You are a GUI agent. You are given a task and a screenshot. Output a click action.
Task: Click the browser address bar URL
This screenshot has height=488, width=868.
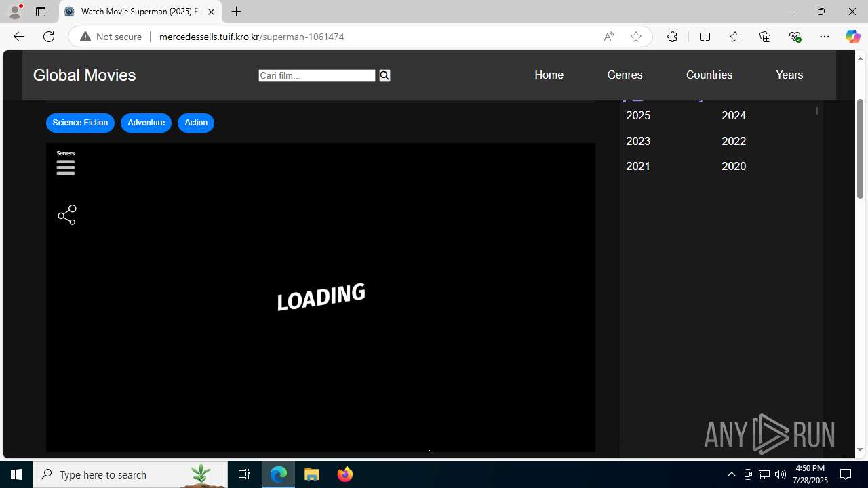tap(252, 37)
